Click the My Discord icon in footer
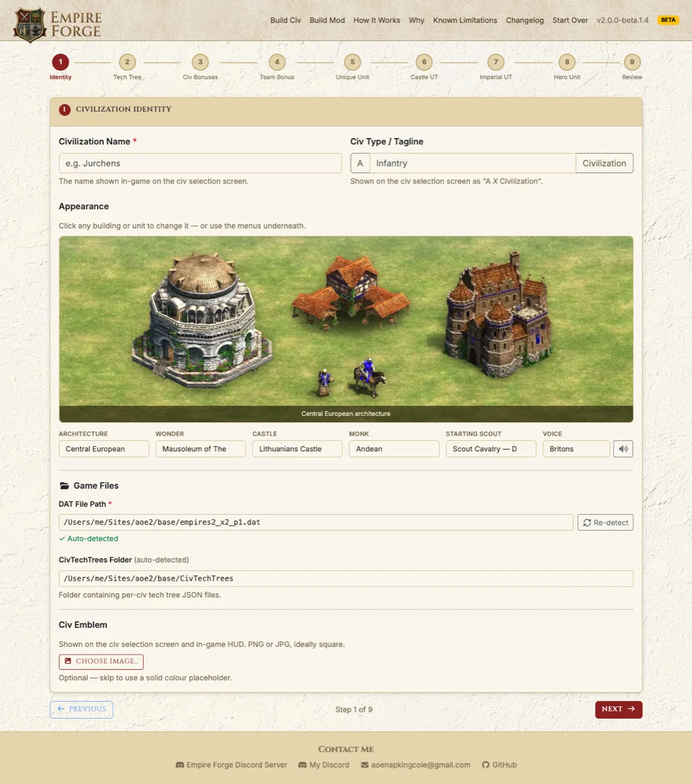Screen dimensions: 692x784 (x=303, y=765)
